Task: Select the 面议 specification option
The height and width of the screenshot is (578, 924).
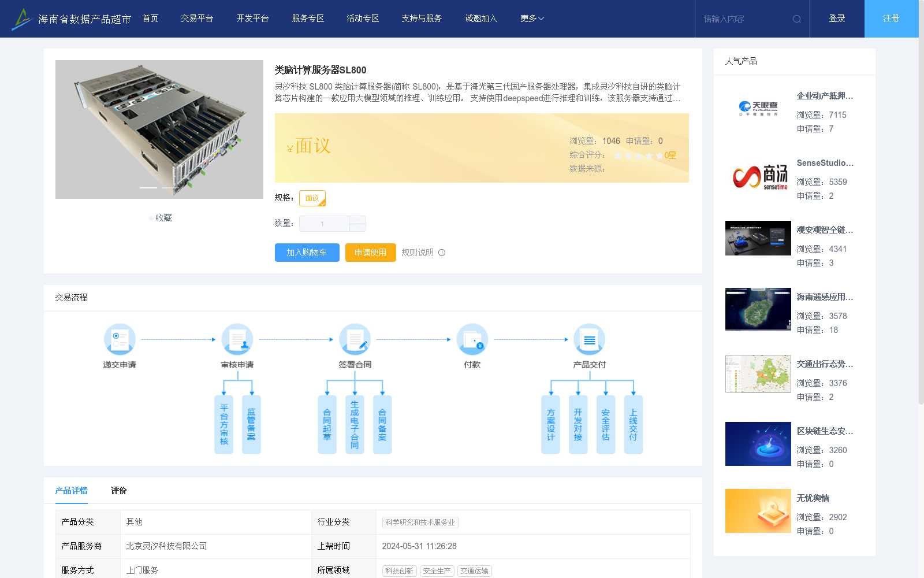Action: point(312,198)
